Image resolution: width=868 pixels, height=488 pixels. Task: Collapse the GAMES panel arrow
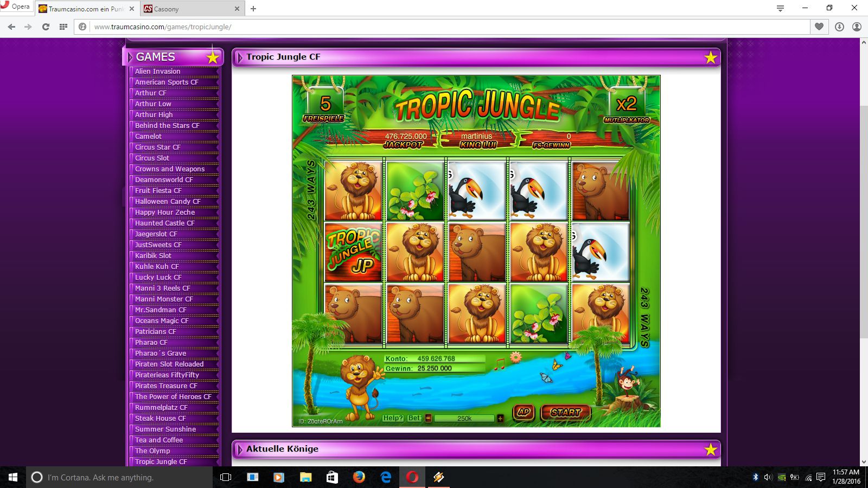pos(130,57)
